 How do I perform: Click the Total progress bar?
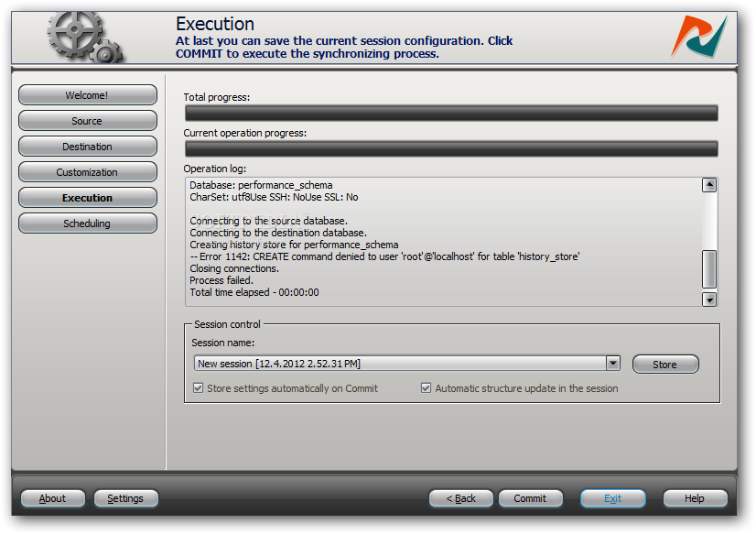tap(451, 113)
